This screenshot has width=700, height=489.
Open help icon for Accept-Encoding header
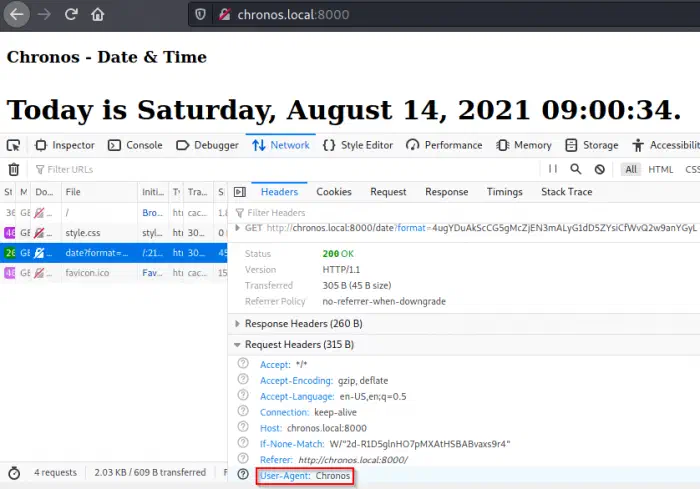click(x=243, y=379)
